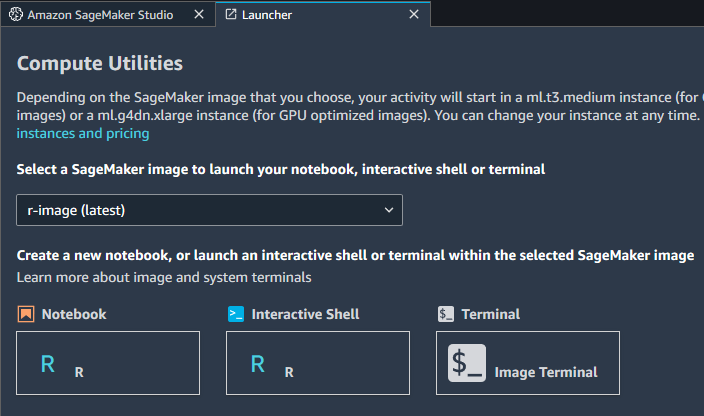Switch to the Amazon SageMaker Studio tab

click(x=98, y=15)
